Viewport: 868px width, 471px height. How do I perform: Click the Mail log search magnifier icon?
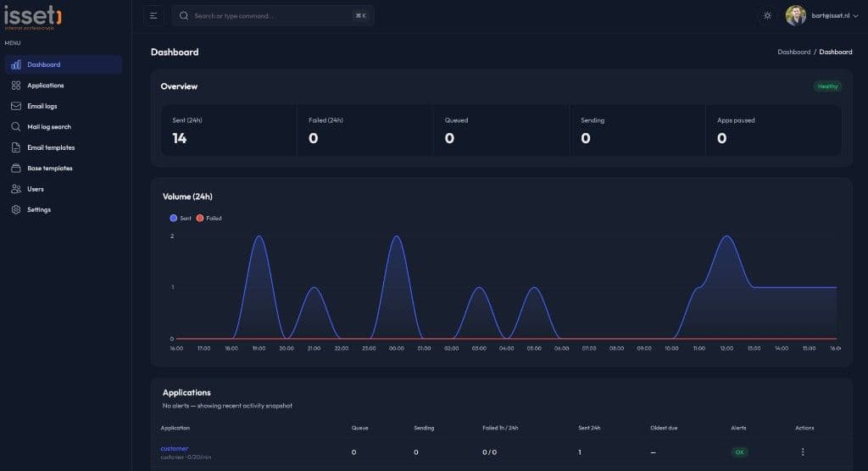16,127
